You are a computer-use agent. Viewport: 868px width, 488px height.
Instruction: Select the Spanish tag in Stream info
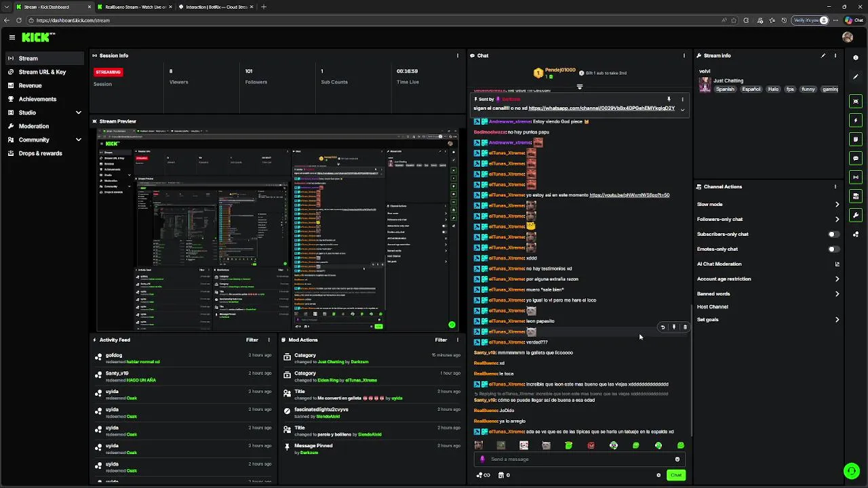click(x=725, y=89)
